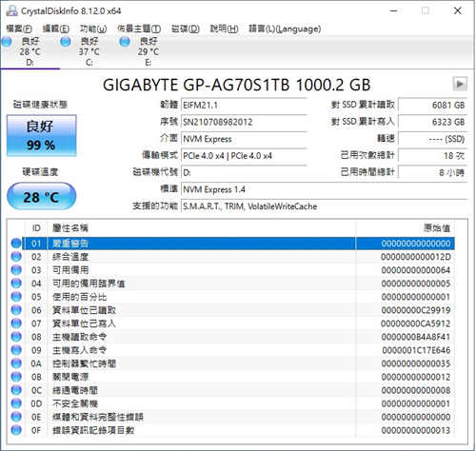This screenshot has height=451, width=476.
Task: Click the blue status orb for attribute 01
Action: (16, 244)
